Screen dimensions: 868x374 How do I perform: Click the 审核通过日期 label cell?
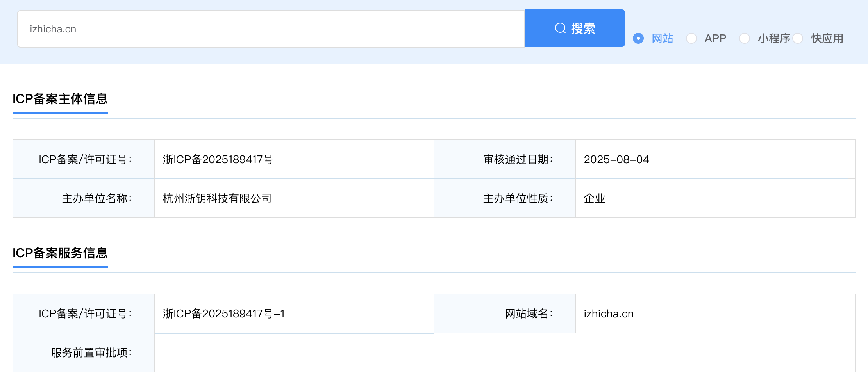tap(505, 159)
